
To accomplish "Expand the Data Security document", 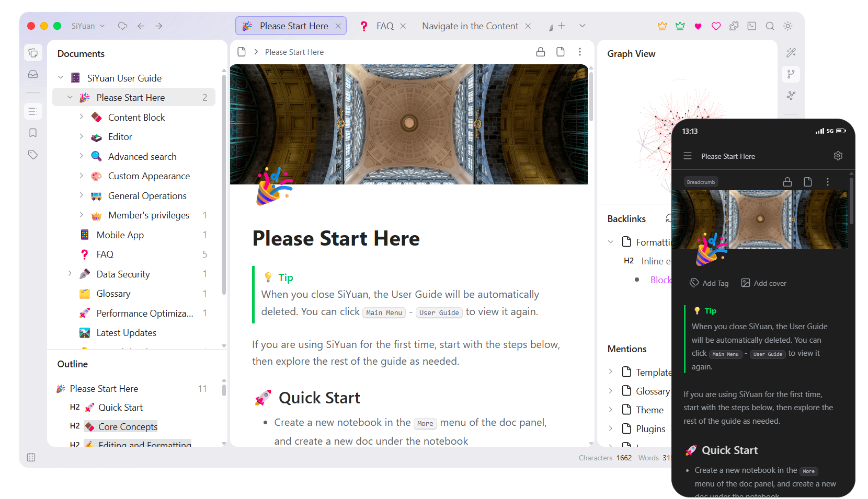I will point(70,274).
